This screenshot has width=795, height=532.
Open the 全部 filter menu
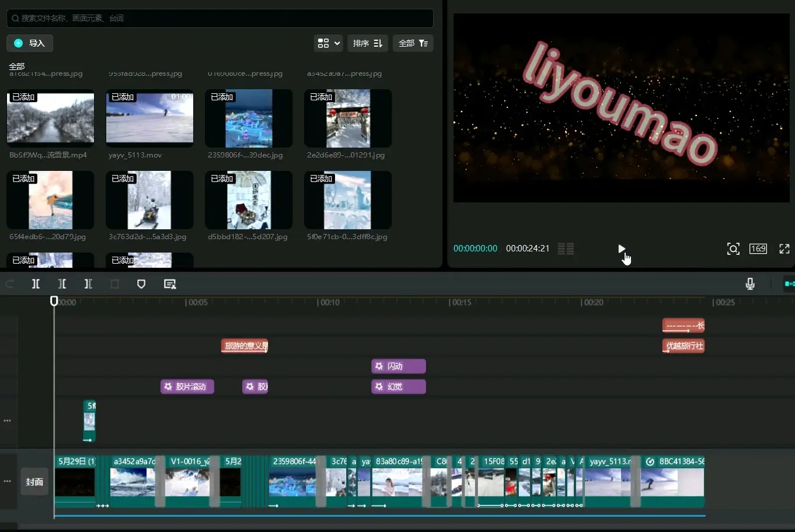(413, 43)
